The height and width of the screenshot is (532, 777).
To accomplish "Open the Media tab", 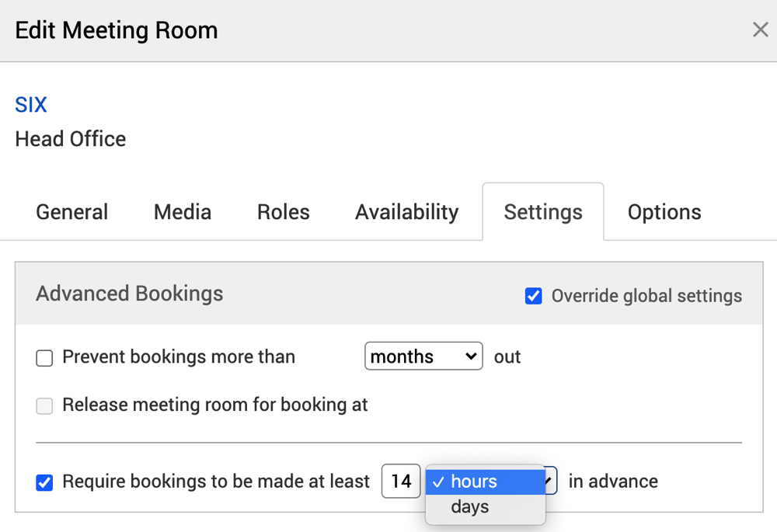I will pos(183,212).
